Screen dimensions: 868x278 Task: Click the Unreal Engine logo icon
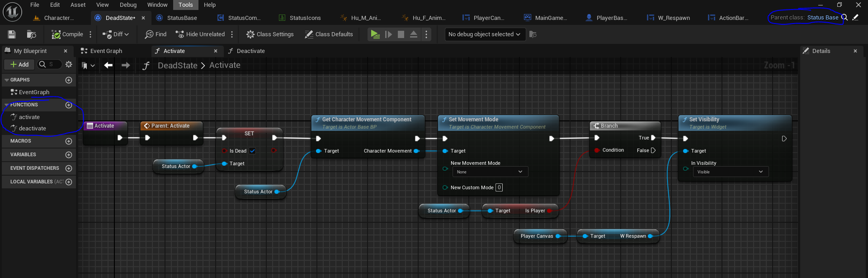pos(12,12)
